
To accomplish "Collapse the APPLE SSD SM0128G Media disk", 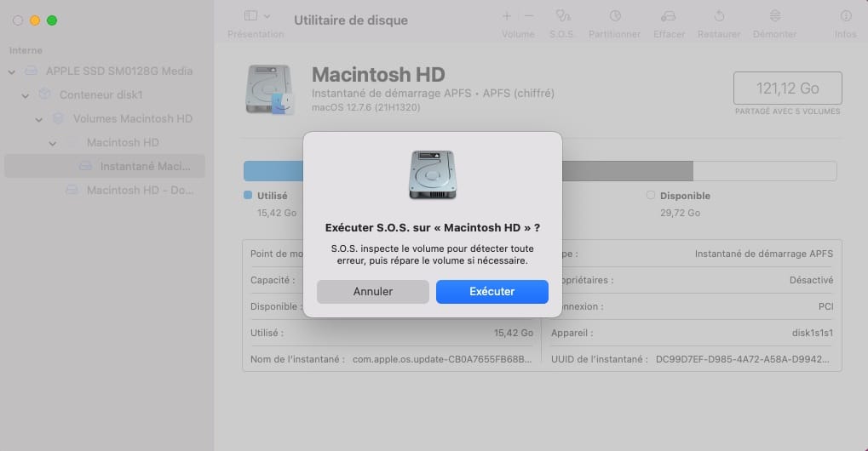I will [12, 71].
